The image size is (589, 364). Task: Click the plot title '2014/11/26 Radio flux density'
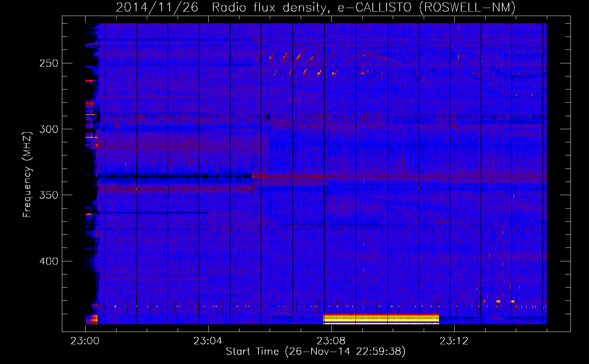[316, 7]
